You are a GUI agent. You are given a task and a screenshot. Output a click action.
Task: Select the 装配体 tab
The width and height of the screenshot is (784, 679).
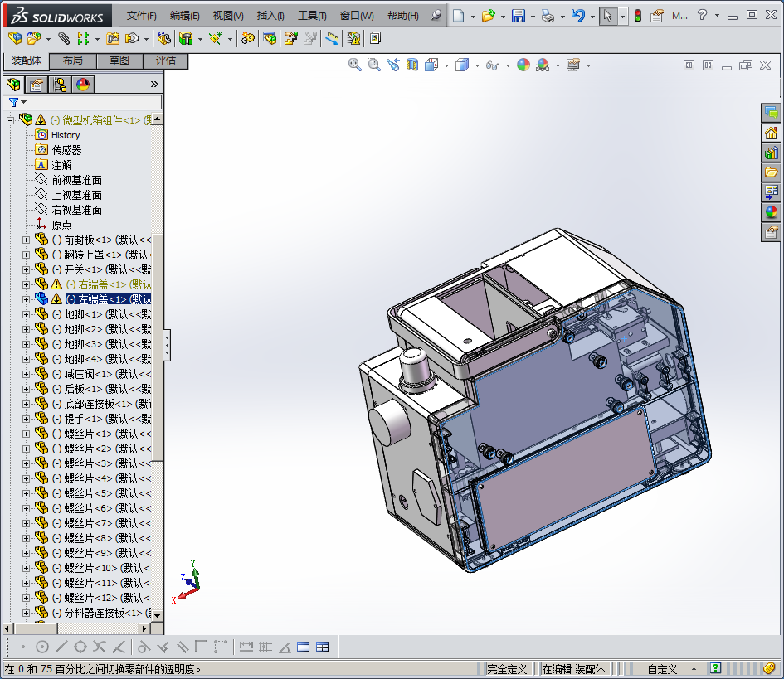[27, 61]
